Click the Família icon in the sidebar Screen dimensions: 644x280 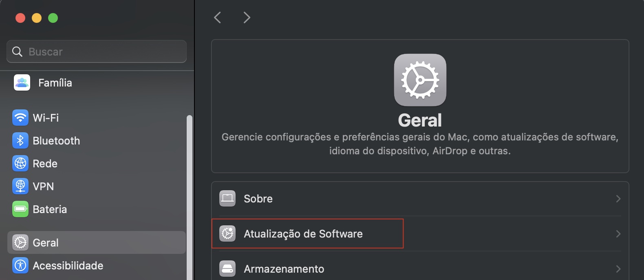coord(21,82)
